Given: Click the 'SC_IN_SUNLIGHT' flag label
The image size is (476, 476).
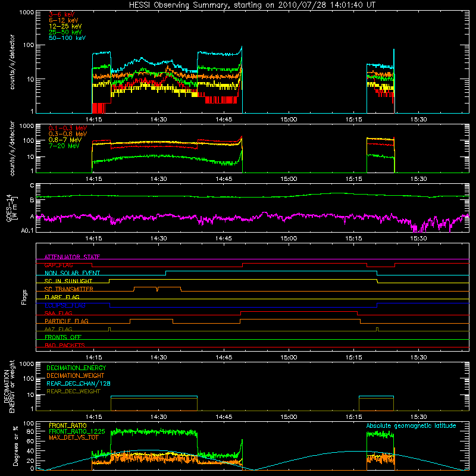Looking at the screenshot, I should [x=68, y=281].
